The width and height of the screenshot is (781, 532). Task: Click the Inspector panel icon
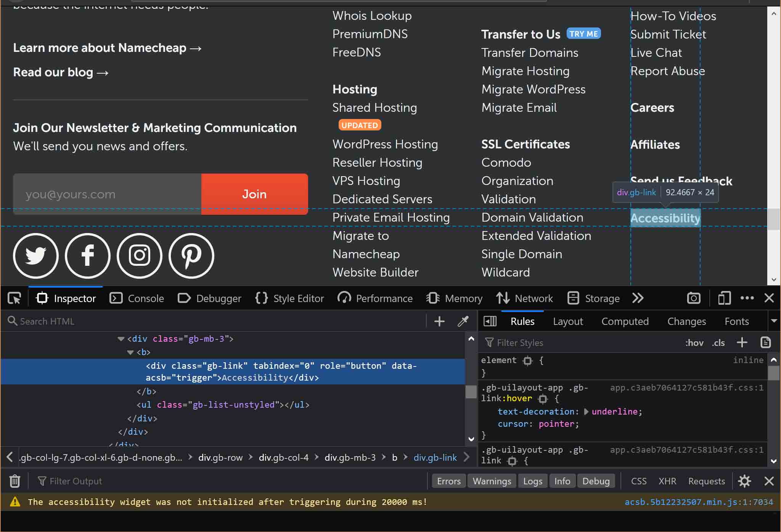coord(42,298)
